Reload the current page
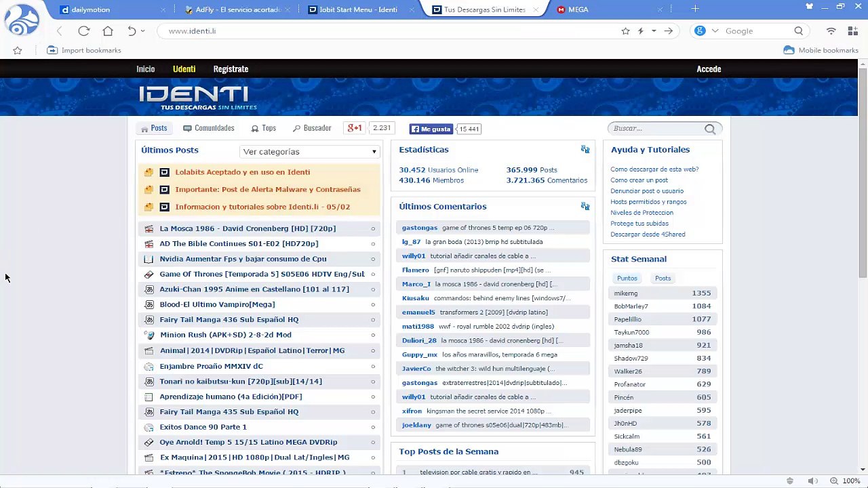 tap(83, 31)
